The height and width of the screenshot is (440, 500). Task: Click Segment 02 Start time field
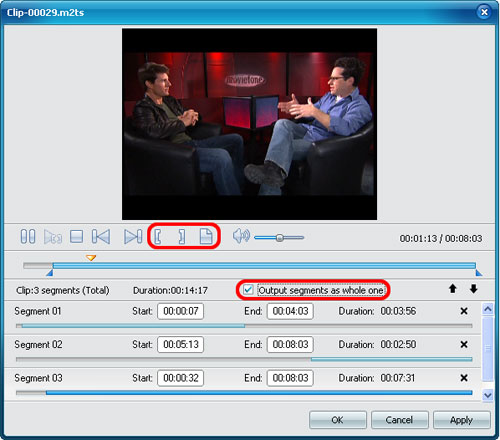point(181,344)
